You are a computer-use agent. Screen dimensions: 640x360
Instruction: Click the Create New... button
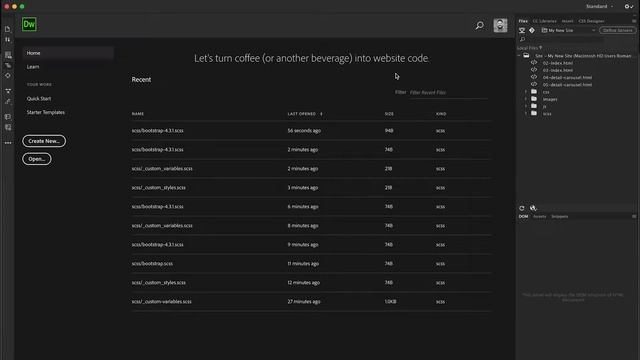click(x=44, y=141)
